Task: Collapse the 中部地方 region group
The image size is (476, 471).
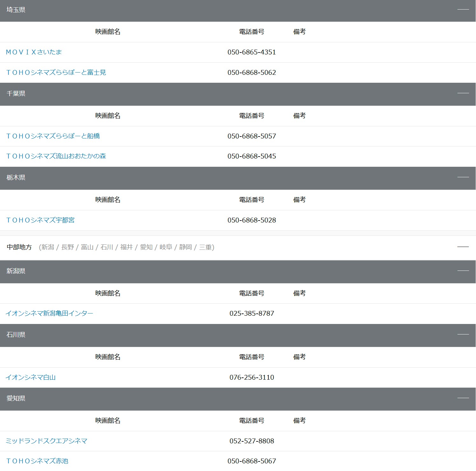Action: pyautogui.click(x=463, y=247)
